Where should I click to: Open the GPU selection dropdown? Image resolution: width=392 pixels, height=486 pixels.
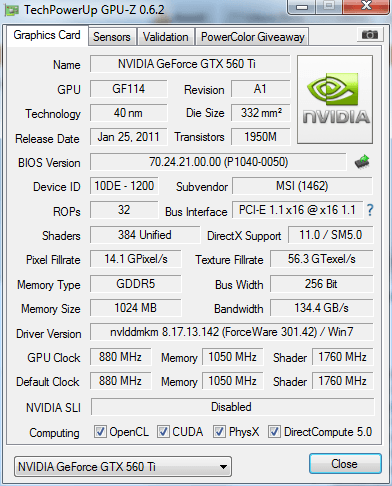click(123, 467)
